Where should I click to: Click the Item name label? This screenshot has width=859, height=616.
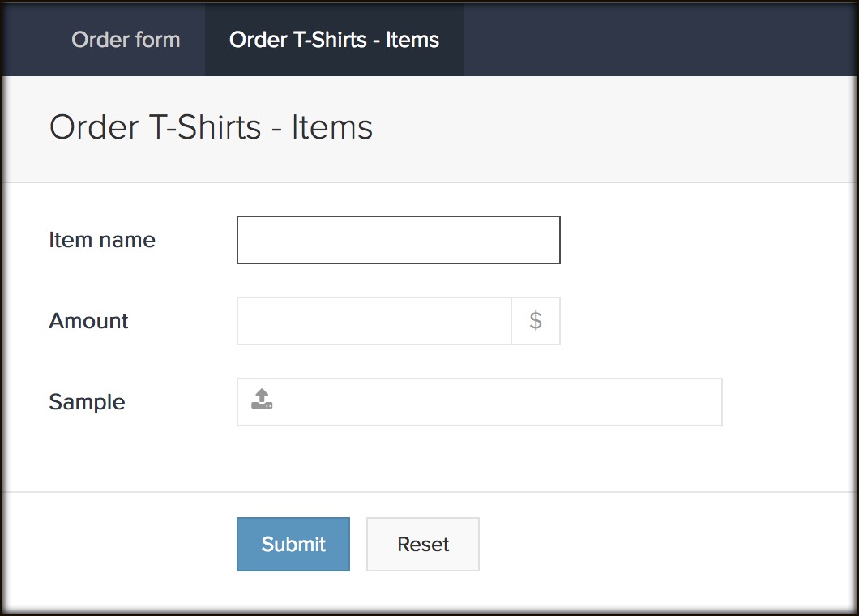[102, 240]
